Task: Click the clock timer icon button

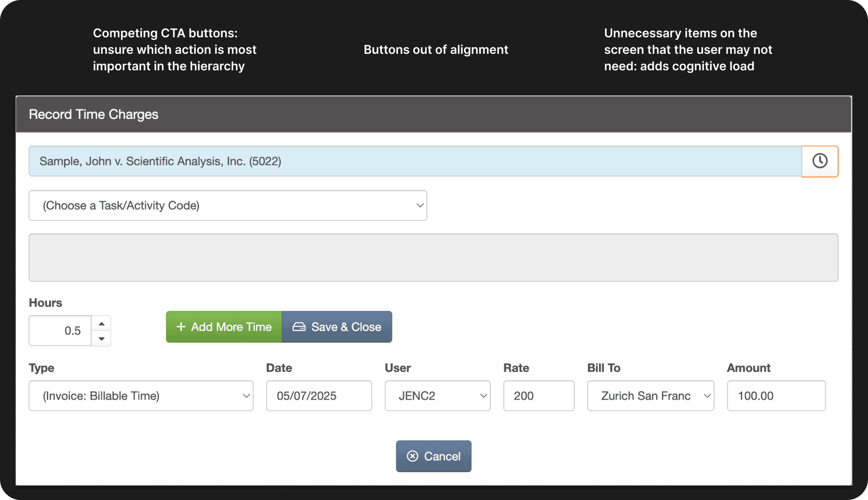Action: tap(819, 161)
